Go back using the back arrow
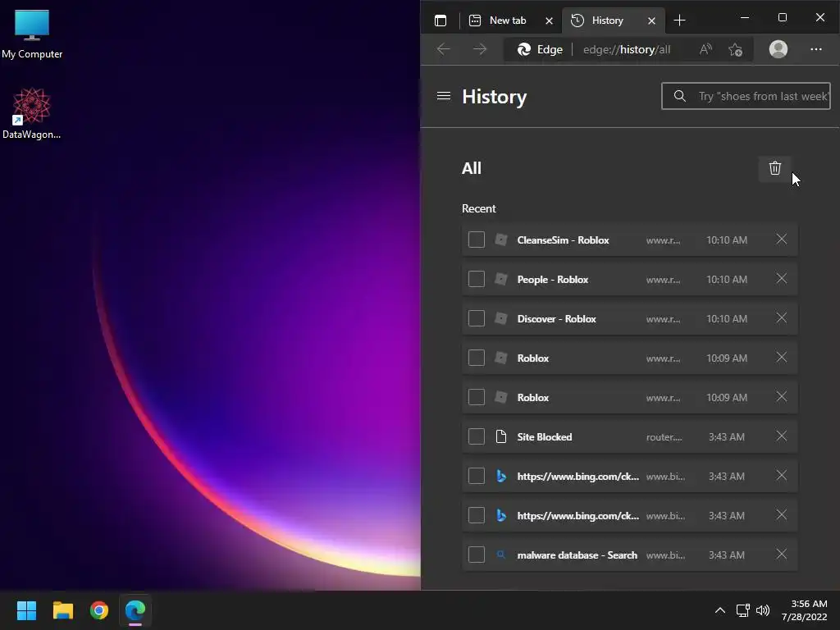Image resolution: width=840 pixels, height=630 pixels. point(444,49)
